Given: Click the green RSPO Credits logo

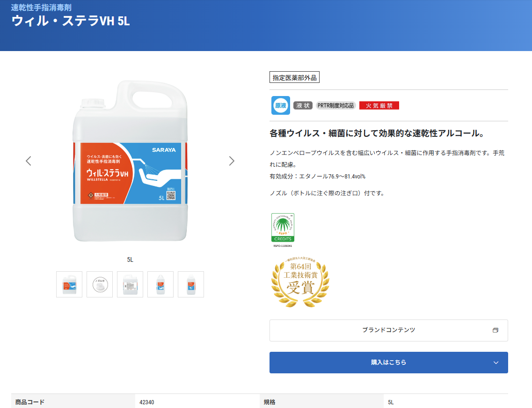Looking at the screenshot, I should pos(283,228).
